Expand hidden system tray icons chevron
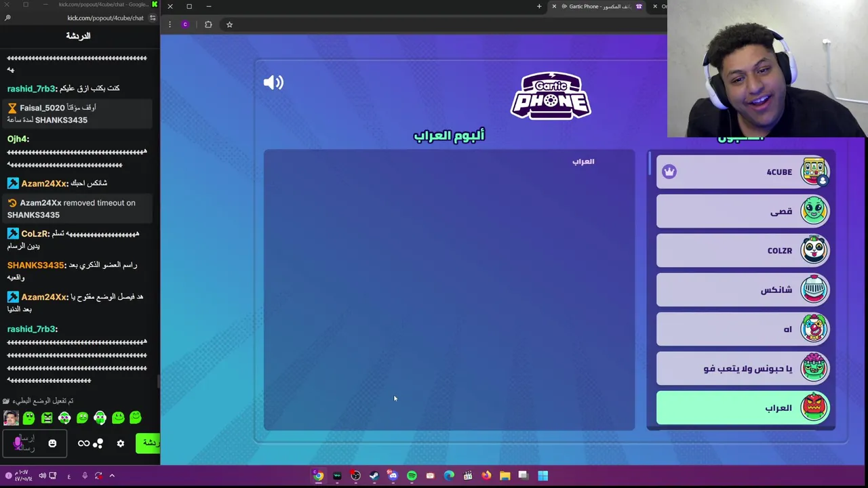The image size is (868, 488). [112, 476]
